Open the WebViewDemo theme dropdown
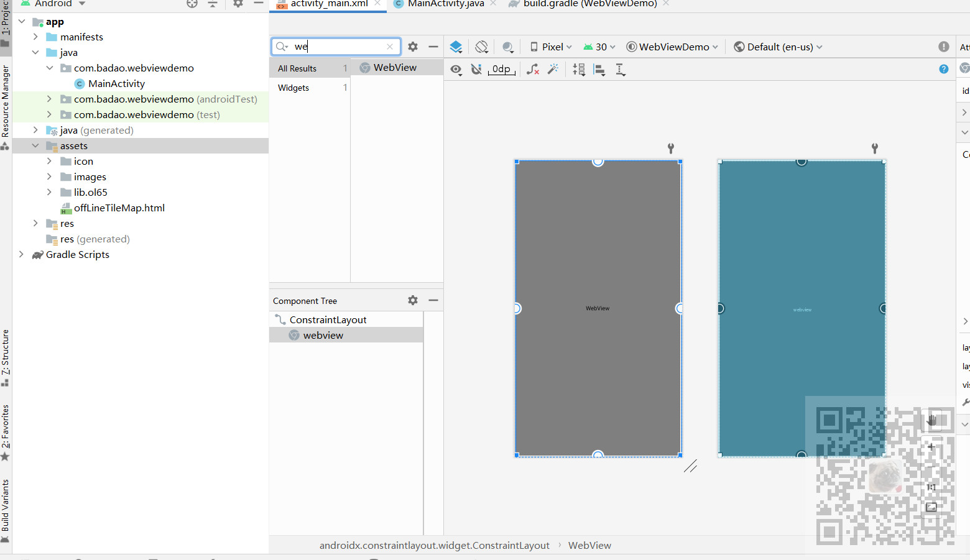 click(672, 47)
